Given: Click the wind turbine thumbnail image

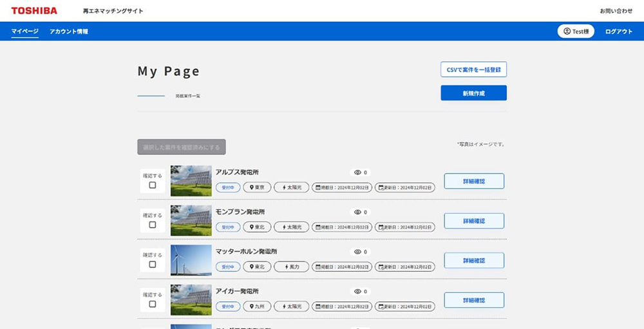Looking at the screenshot, I should [x=191, y=260].
